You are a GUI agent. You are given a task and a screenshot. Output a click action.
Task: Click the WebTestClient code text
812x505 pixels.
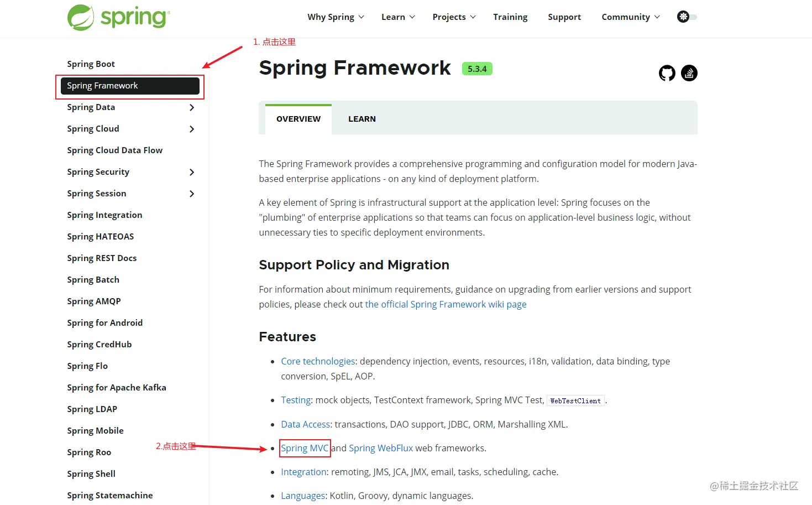[x=575, y=400]
